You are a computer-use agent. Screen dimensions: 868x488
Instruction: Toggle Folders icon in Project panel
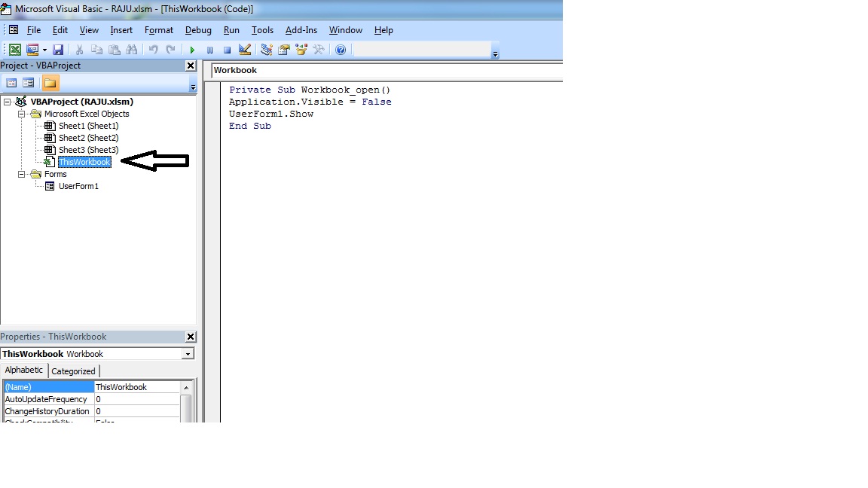[x=50, y=83]
